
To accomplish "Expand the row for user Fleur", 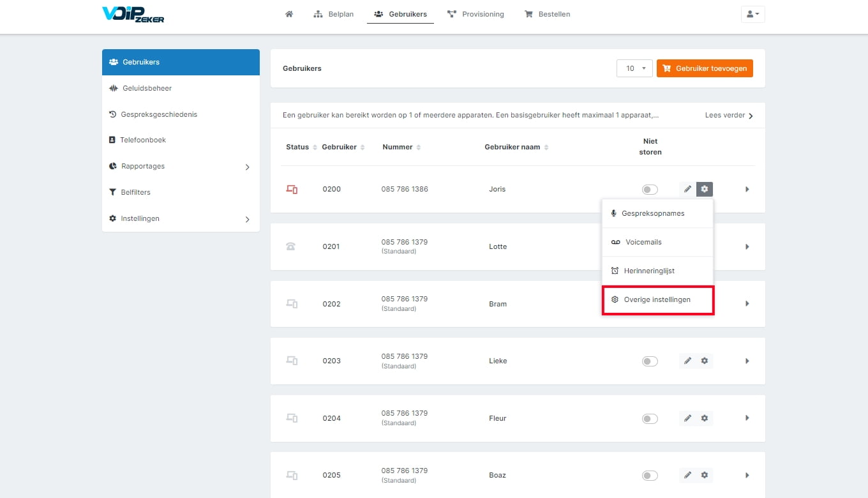I will click(747, 418).
